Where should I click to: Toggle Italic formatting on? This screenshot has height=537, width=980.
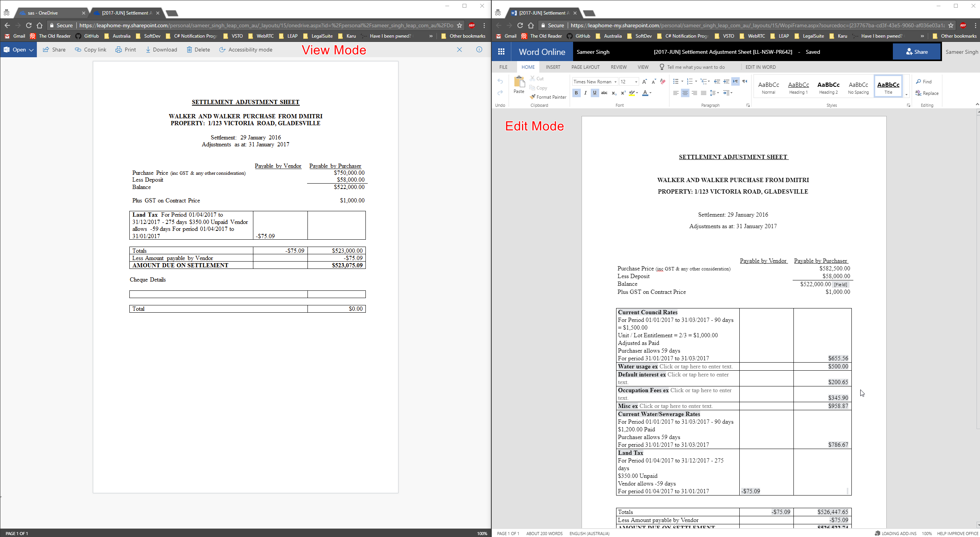(585, 93)
